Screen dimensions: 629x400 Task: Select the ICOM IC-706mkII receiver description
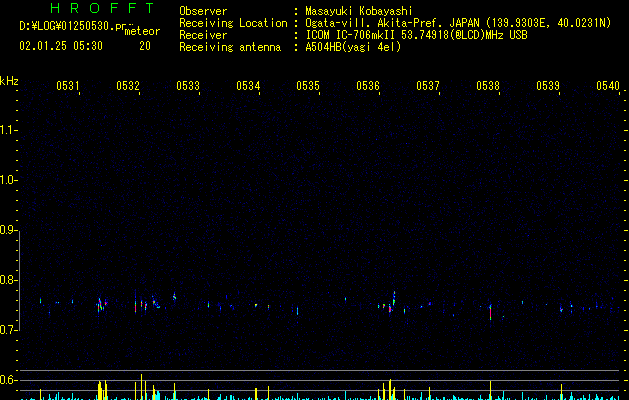tap(416, 35)
